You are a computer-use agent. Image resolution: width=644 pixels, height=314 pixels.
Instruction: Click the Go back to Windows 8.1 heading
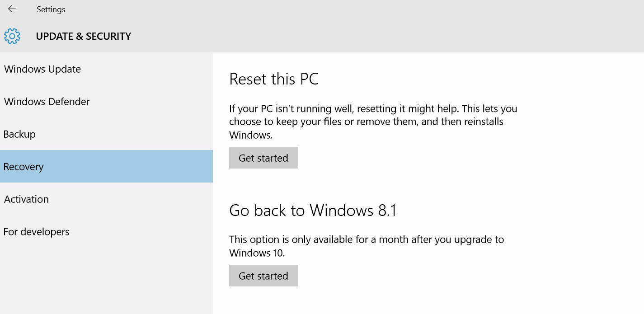313,211
